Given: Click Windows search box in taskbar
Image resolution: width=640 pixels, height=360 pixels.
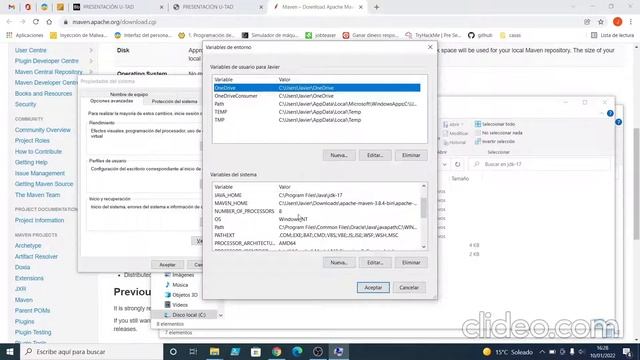Looking at the screenshot, I should (x=91, y=351).
